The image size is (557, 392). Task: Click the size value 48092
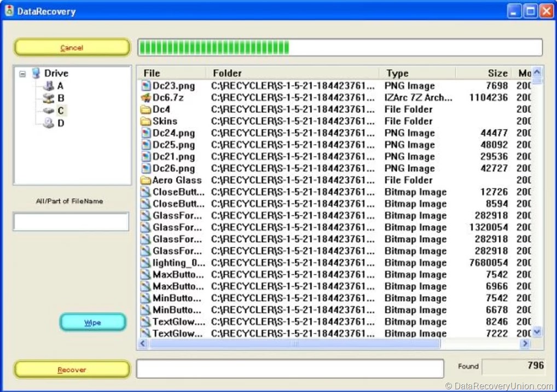point(494,144)
